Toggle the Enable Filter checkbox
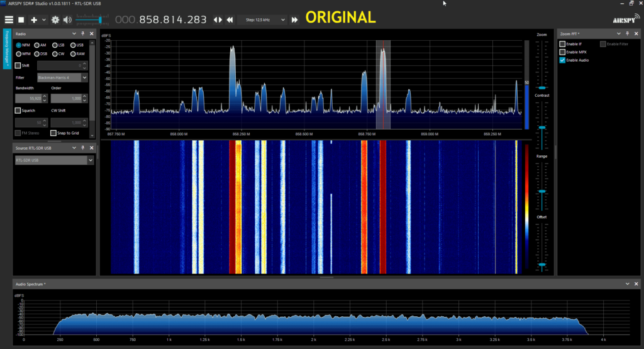 tap(603, 44)
